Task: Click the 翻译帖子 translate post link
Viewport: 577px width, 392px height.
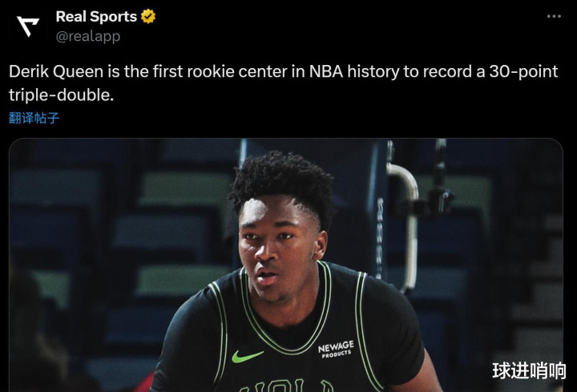Action: pos(34,118)
